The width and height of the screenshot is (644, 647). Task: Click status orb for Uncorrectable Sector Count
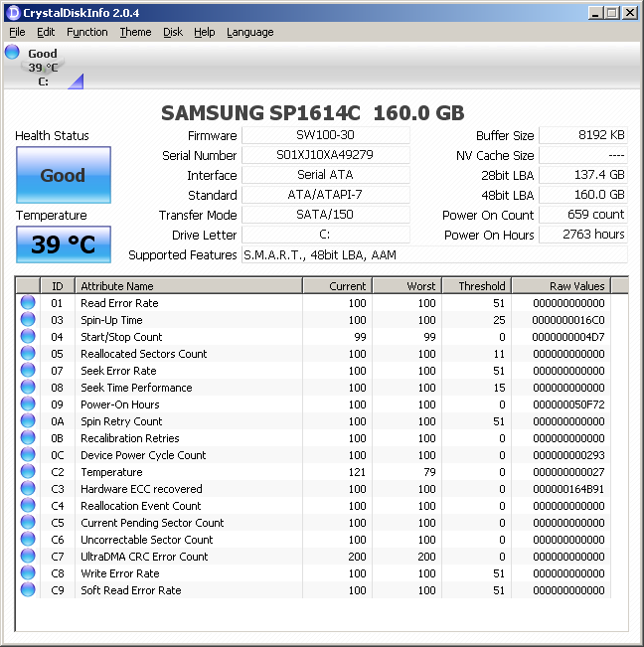(x=28, y=540)
